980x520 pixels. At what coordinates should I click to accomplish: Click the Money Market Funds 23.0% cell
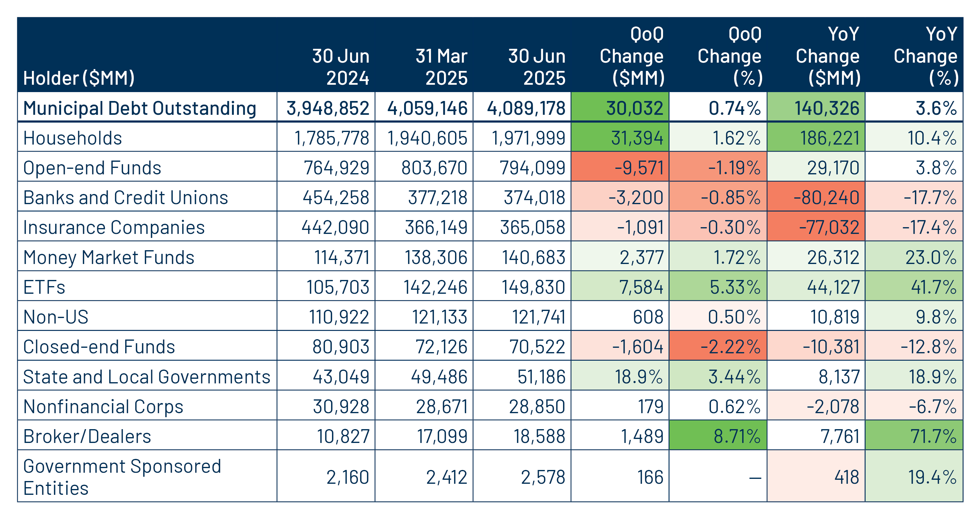[930, 257]
